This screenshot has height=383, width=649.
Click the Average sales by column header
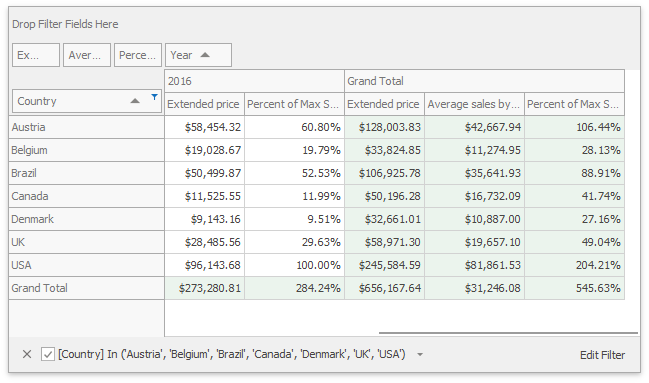pos(474,104)
